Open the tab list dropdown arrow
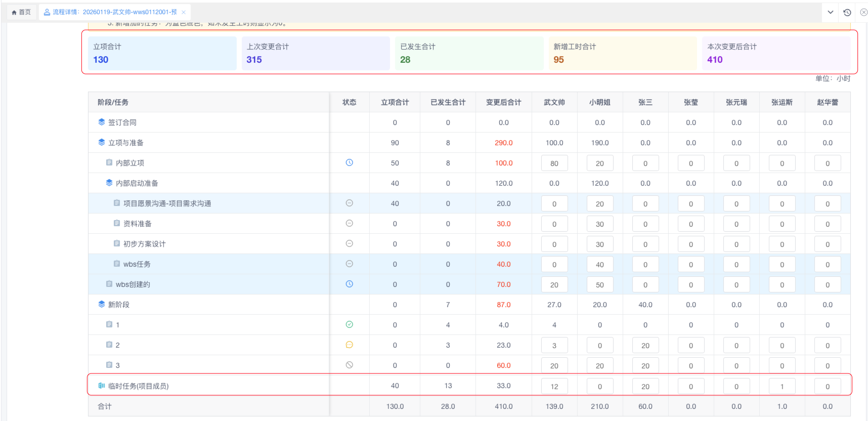The image size is (868, 421). [831, 12]
